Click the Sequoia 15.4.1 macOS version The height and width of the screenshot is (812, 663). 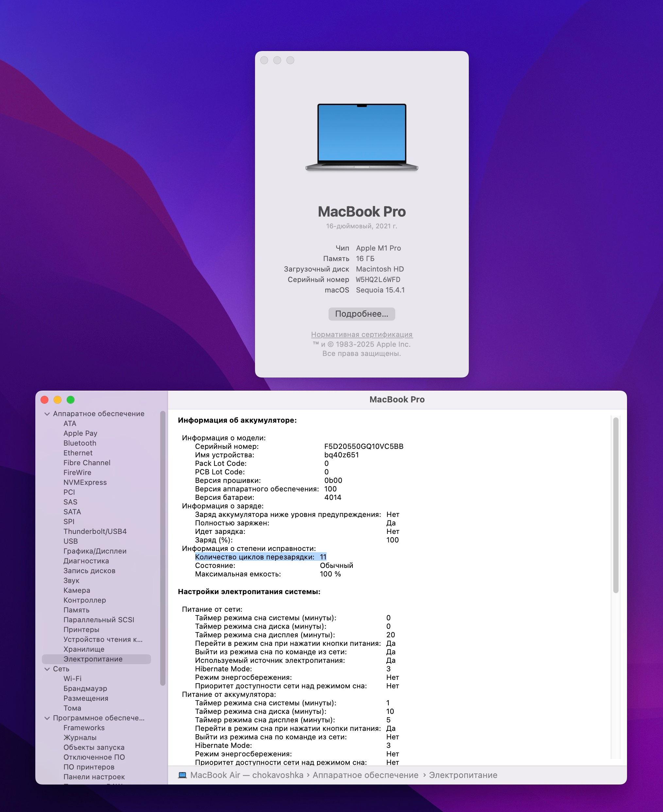(380, 290)
